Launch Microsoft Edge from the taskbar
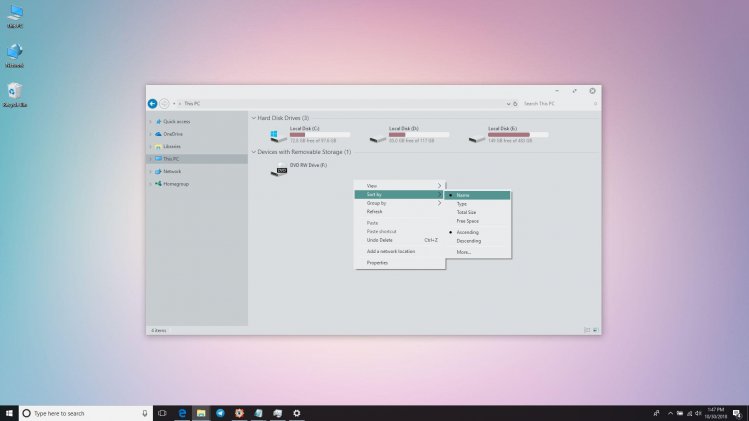 click(x=182, y=413)
